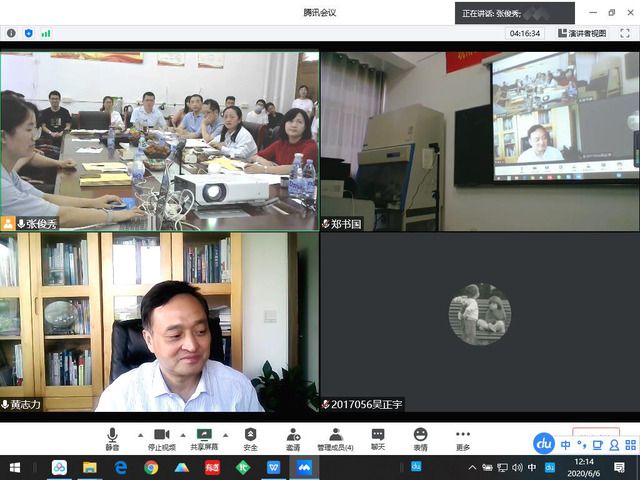
Task: Select 2017056吴正宇 participant tile
Action: coord(479,321)
